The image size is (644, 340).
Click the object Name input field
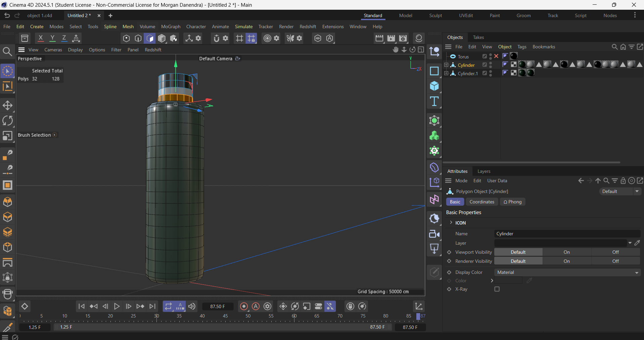[567, 234]
